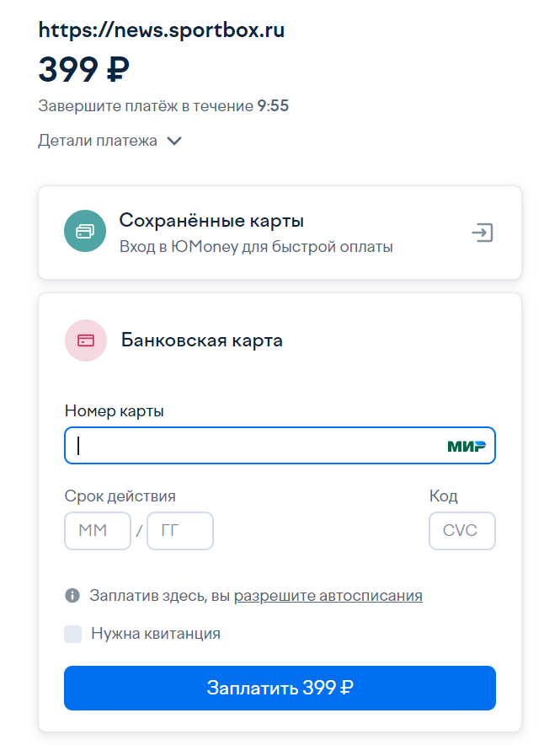Click the MIR payment system logo
This screenshot has height=745, width=560.
(467, 446)
